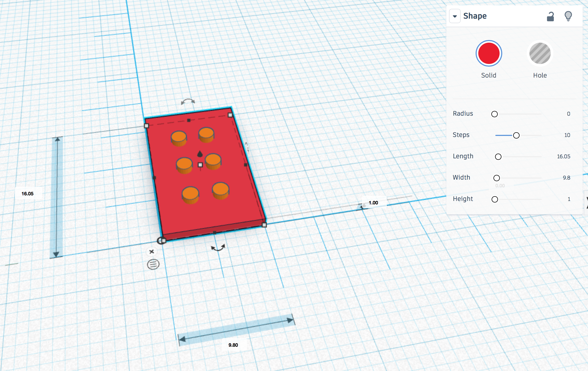Click the top curved rotation arrow handle
Viewport: 588px width, 371px height.
click(x=187, y=101)
